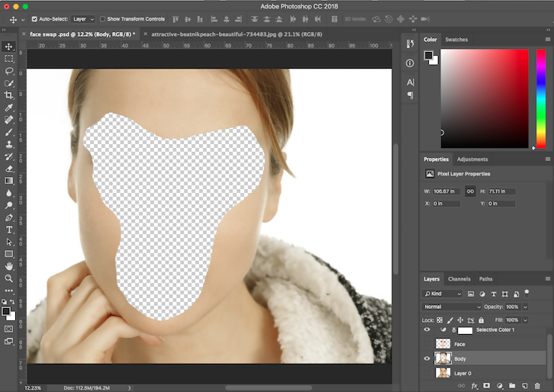Delete the selected layer
554x392 pixels.
537,386
